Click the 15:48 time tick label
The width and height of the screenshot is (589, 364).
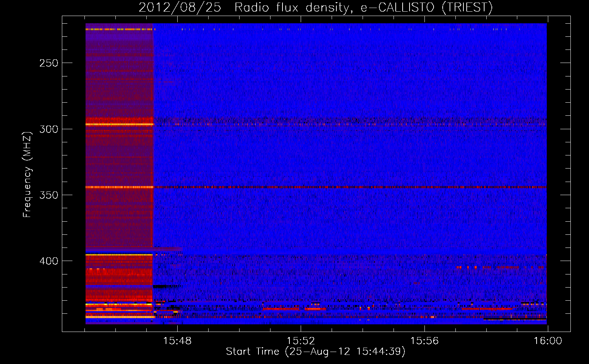point(177,341)
